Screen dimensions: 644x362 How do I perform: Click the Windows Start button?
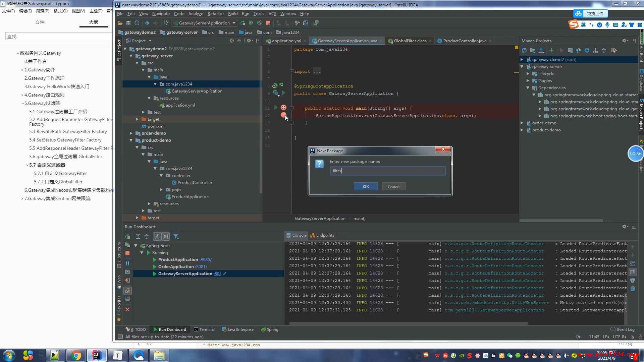9,355
